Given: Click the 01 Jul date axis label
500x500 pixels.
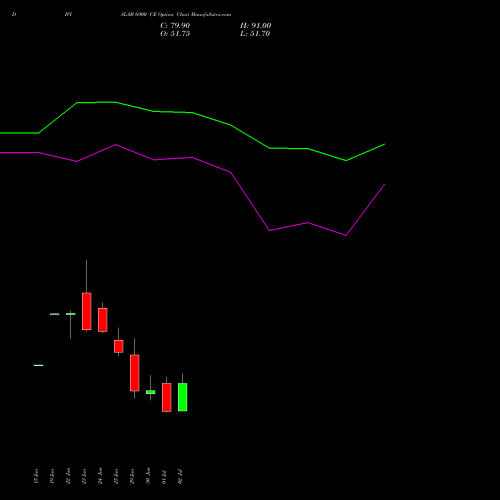Looking at the screenshot, I should [x=164, y=477].
